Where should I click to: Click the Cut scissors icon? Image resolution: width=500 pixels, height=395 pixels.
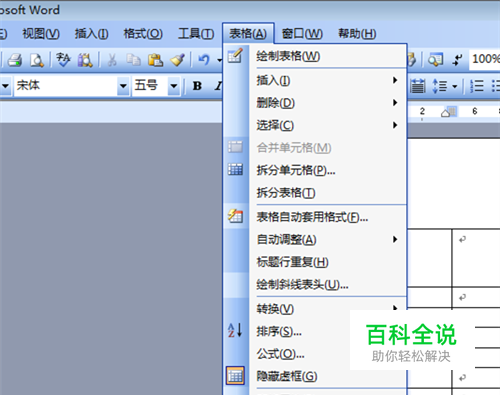coord(112,60)
